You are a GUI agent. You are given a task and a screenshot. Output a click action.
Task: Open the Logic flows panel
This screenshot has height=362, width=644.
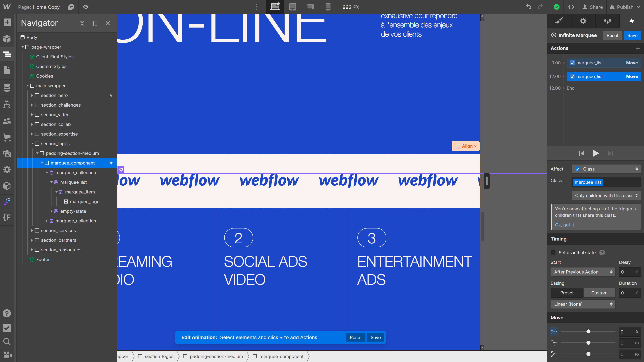click(x=7, y=104)
